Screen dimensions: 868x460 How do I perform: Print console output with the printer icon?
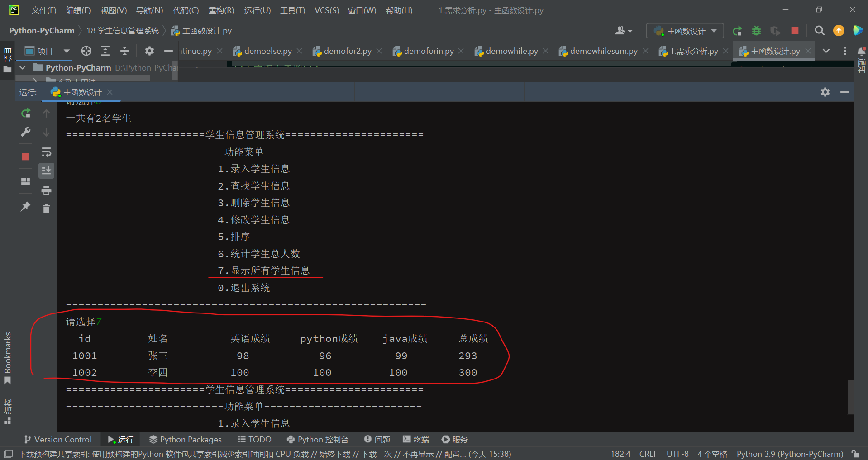pos(46,190)
